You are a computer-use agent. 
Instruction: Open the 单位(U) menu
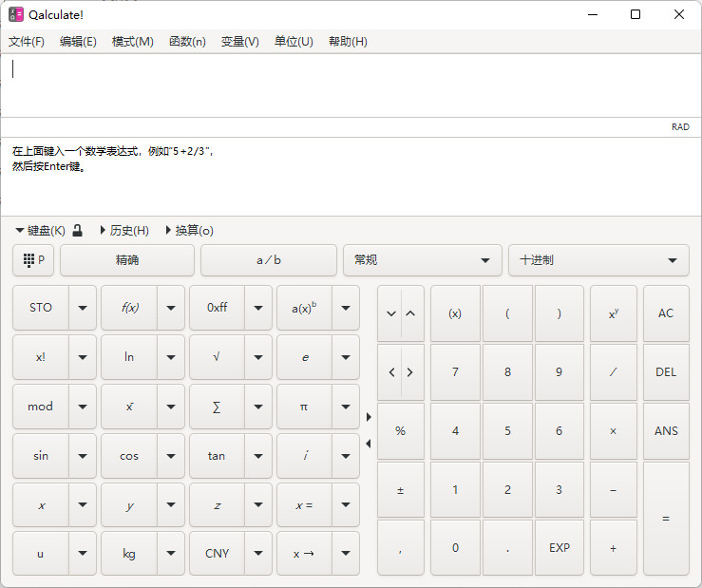[294, 42]
